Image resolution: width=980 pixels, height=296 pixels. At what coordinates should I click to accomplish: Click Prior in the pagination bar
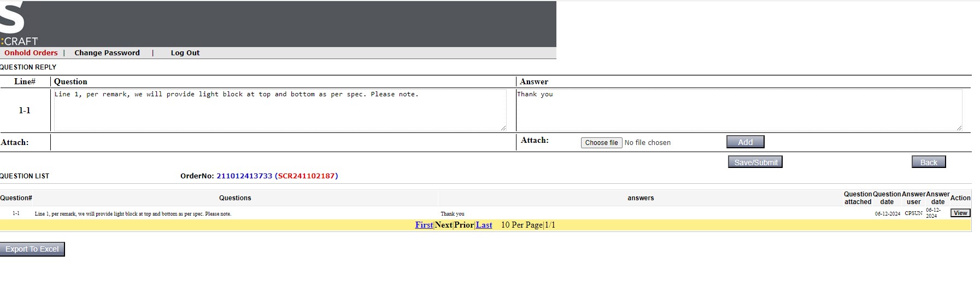[463, 225]
